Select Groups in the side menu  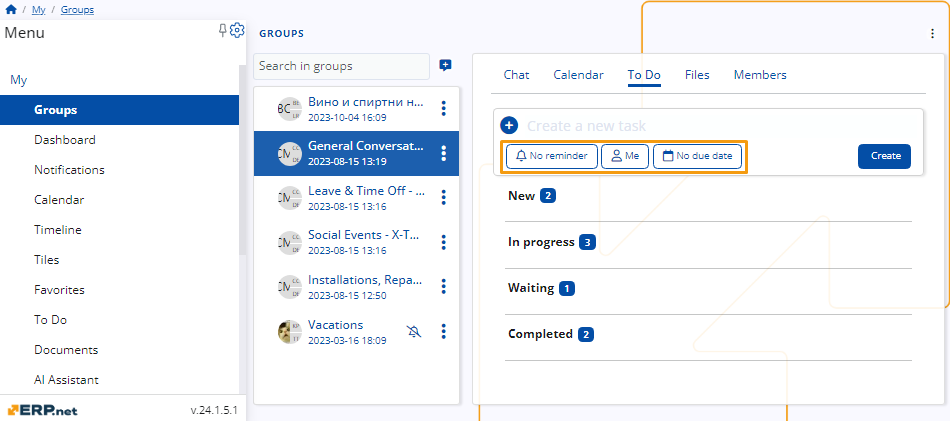point(119,110)
